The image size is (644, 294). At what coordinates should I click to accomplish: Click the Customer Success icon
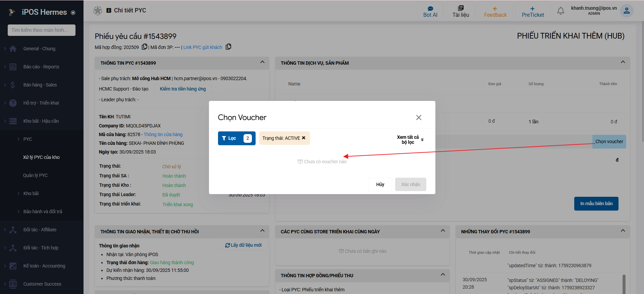pyautogui.click(x=13, y=284)
